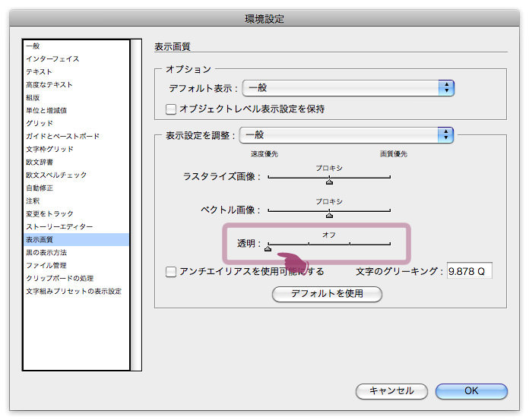Open 高度なテキスト preferences
This screenshot has height=420, width=529.
(x=77, y=84)
